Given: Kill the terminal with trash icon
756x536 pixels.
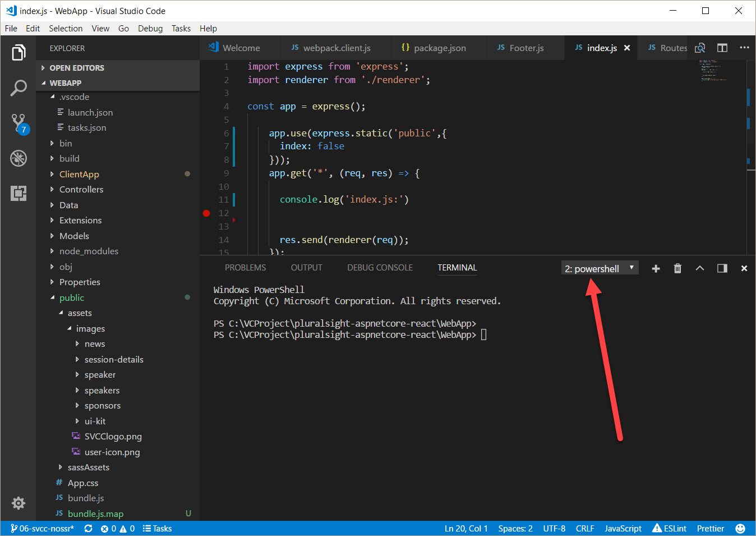Looking at the screenshot, I should point(677,268).
